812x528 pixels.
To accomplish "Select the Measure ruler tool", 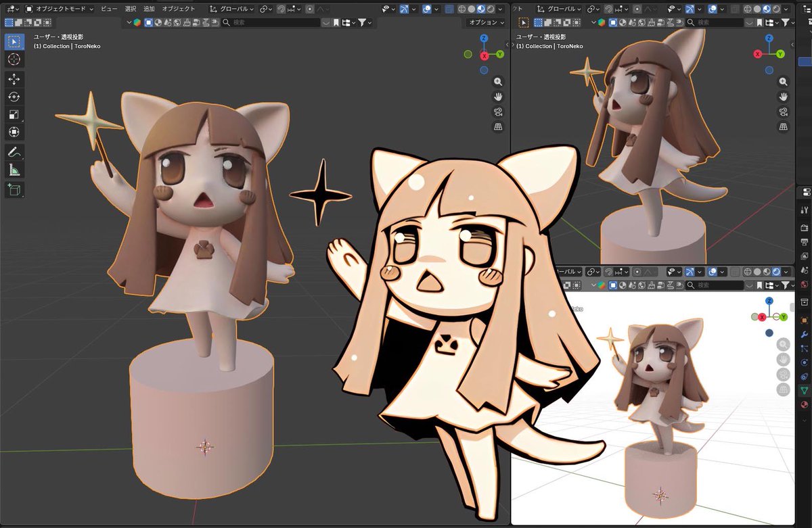I will [x=14, y=170].
